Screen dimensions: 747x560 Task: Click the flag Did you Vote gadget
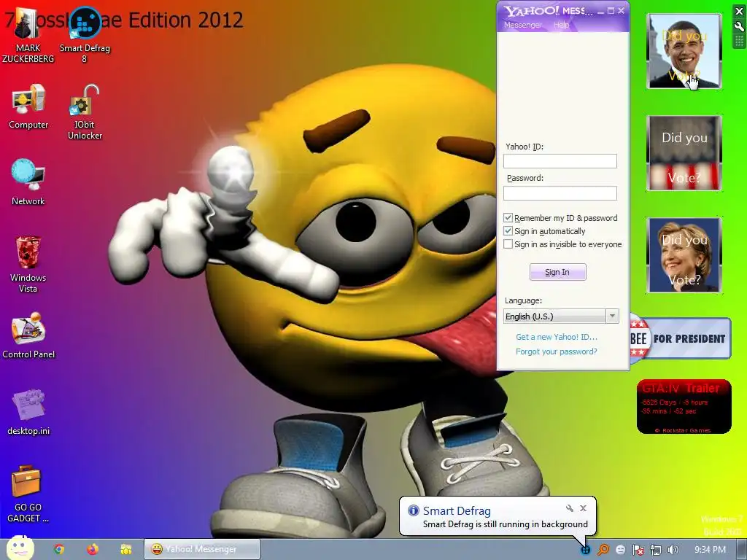coord(684,153)
